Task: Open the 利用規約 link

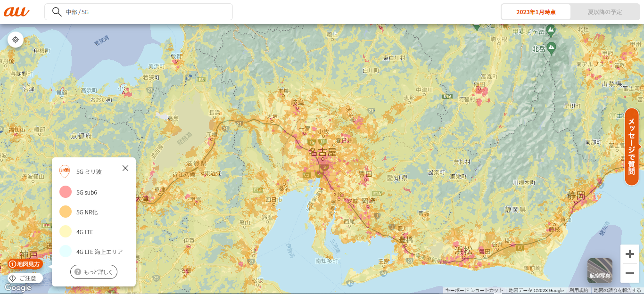Action: pyautogui.click(x=578, y=290)
